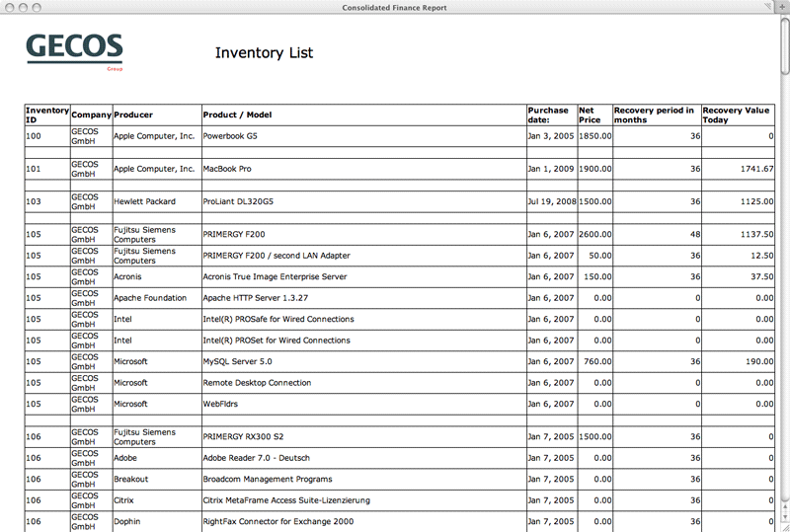Viewport: 790px width, 532px height.
Task: Click the 1125.00 recovery value
Action: (738, 201)
